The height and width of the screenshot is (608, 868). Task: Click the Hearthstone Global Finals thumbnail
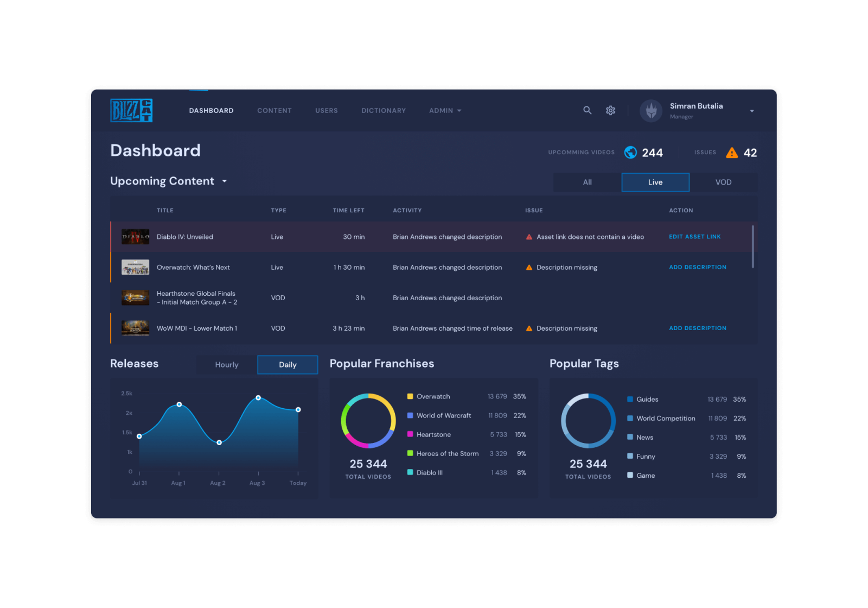tap(135, 297)
